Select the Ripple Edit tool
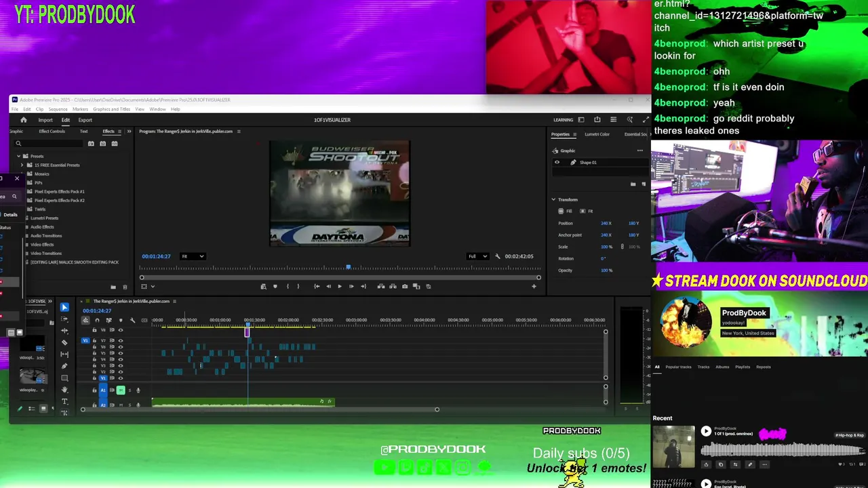868x488 pixels. tap(64, 331)
